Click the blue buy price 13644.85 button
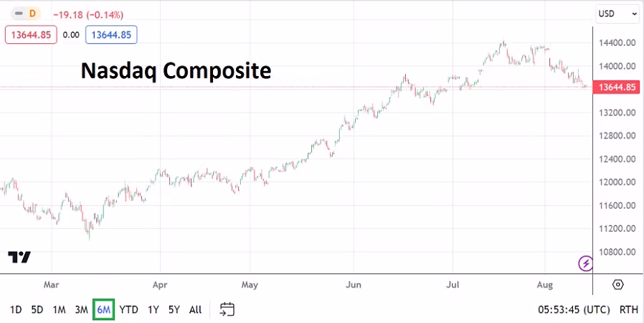The height and width of the screenshot is (323, 644). (x=111, y=34)
